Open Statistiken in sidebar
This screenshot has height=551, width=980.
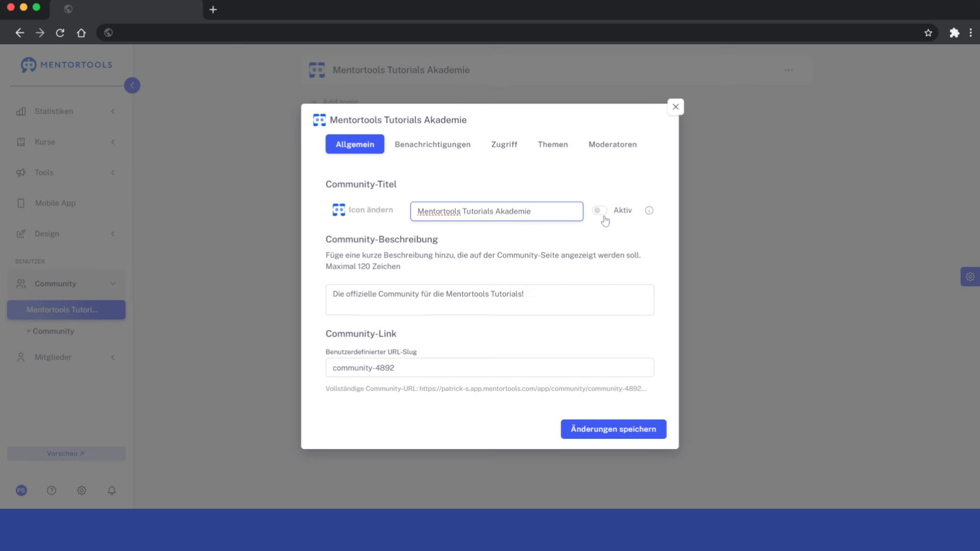(x=54, y=111)
